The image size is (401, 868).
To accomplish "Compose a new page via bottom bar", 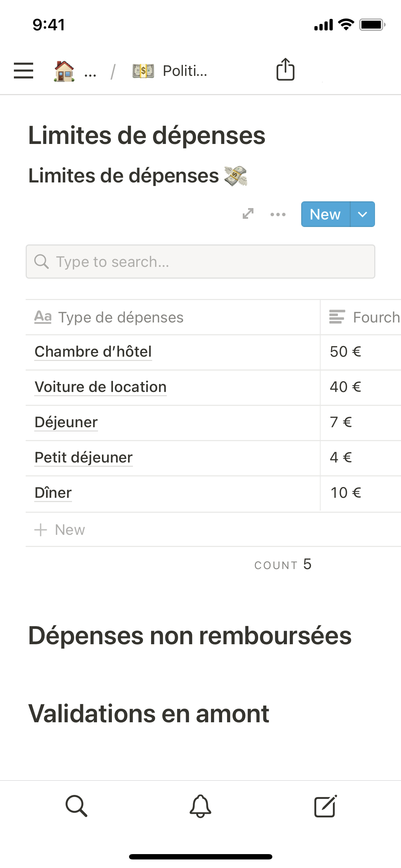I will click(325, 806).
